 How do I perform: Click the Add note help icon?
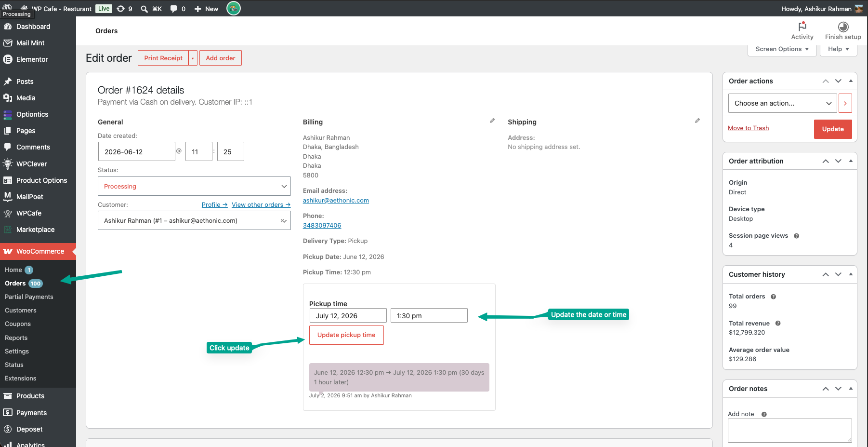764,414
